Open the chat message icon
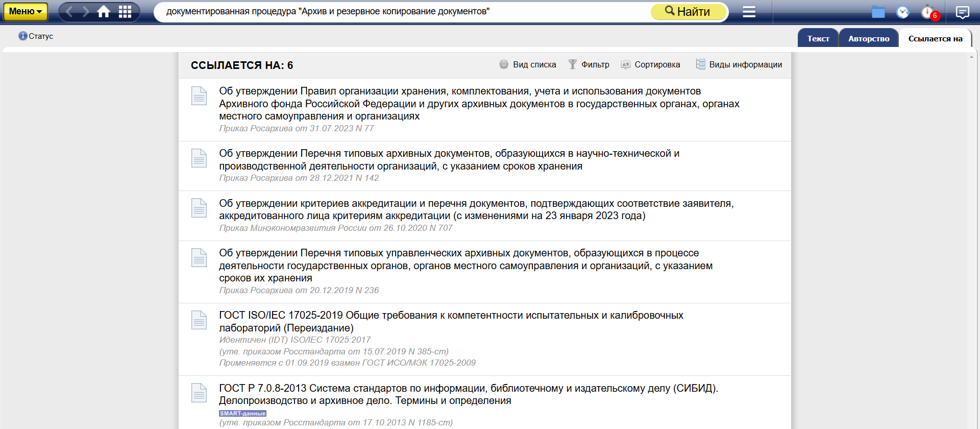Image resolution: width=980 pixels, height=429 pixels. 962,12
